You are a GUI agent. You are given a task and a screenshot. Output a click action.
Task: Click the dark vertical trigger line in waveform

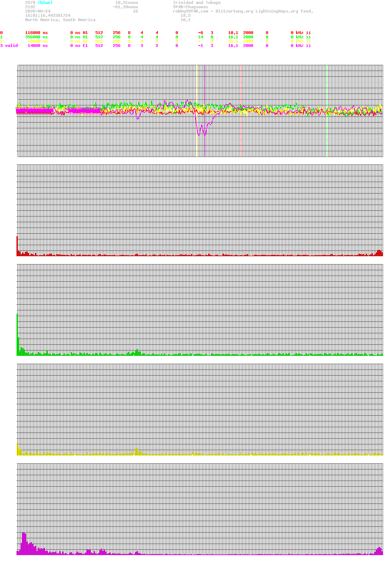204,111
